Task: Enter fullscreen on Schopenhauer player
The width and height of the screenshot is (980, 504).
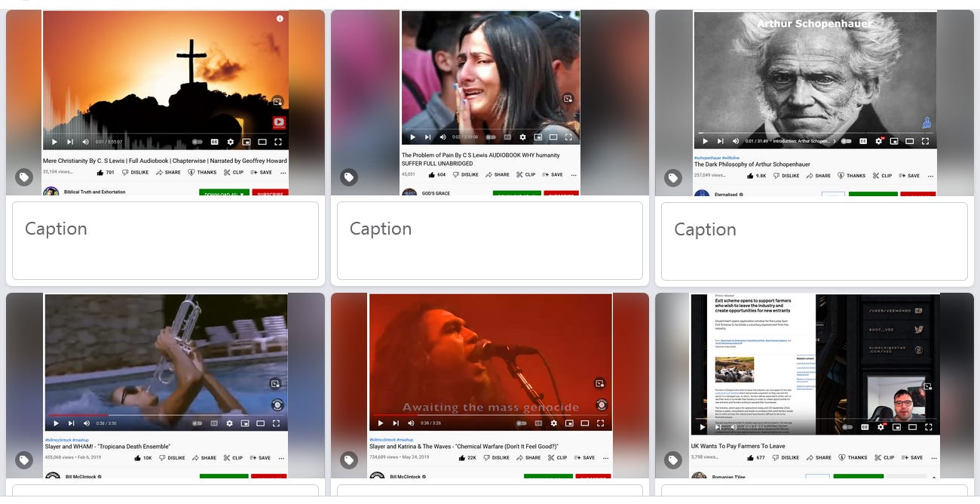Action: [x=925, y=141]
